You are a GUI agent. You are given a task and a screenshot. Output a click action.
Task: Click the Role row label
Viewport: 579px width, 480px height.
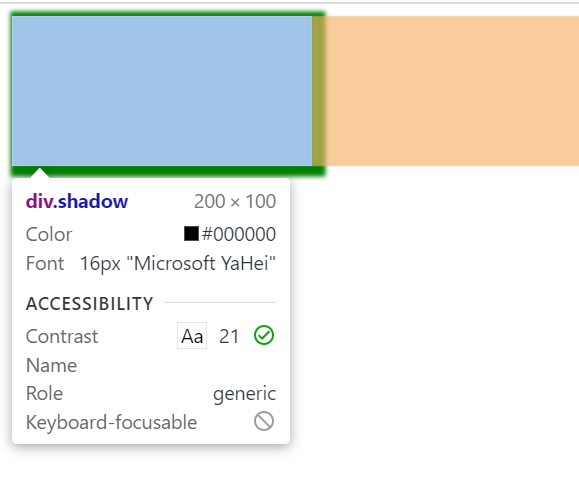44,394
